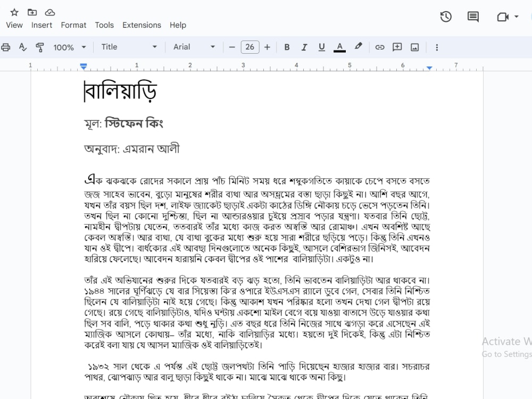
Task: Click the author line স্টিফেন কিং
Action: [134, 123]
